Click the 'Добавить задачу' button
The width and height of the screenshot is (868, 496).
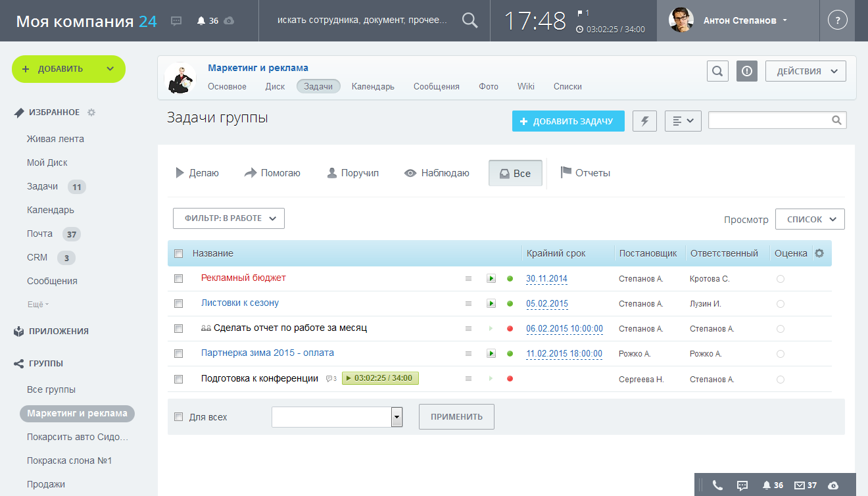point(567,121)
